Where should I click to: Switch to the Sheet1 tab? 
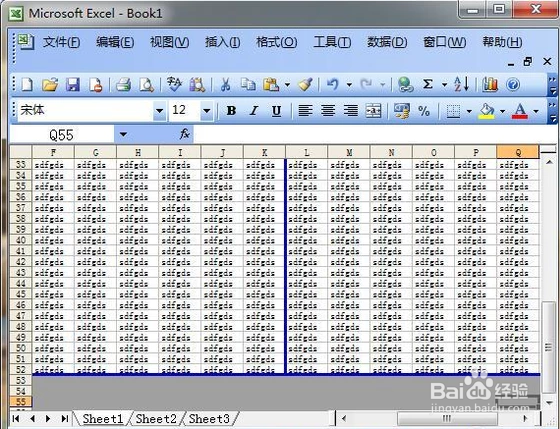pyautogui.click(x=102, y=418)
